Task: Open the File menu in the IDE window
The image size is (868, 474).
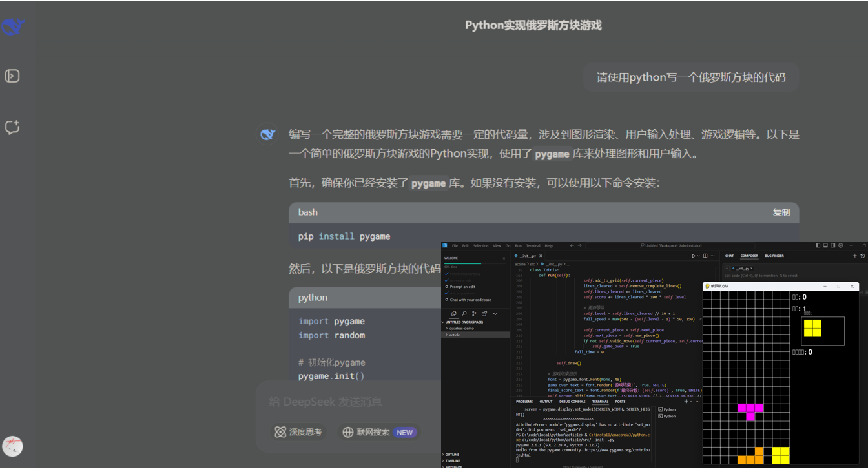Action: point(455,246)
